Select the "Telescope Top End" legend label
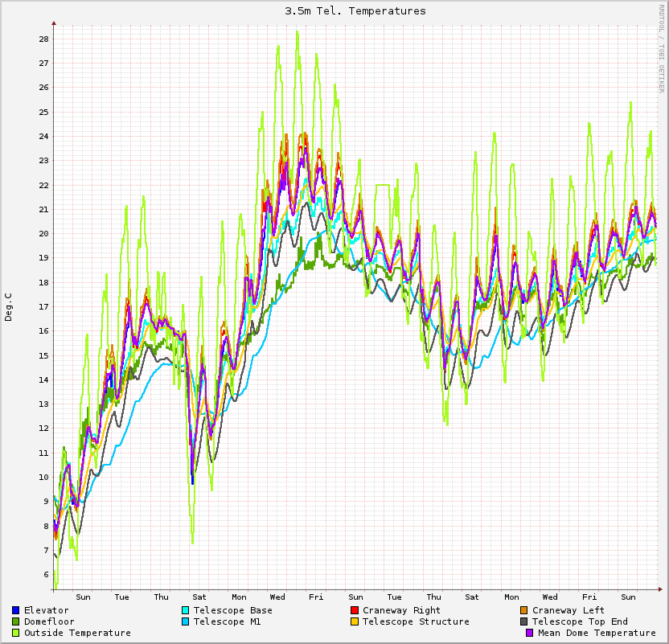The image size is (669, 644). (x=580, y=621)
